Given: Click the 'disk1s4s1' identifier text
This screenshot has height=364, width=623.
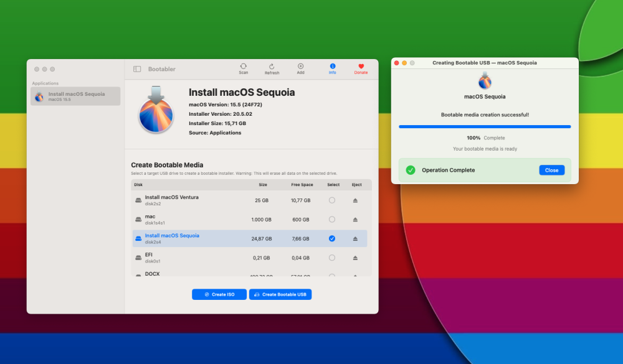Looking at the screenshot, I should click(155, 223).
